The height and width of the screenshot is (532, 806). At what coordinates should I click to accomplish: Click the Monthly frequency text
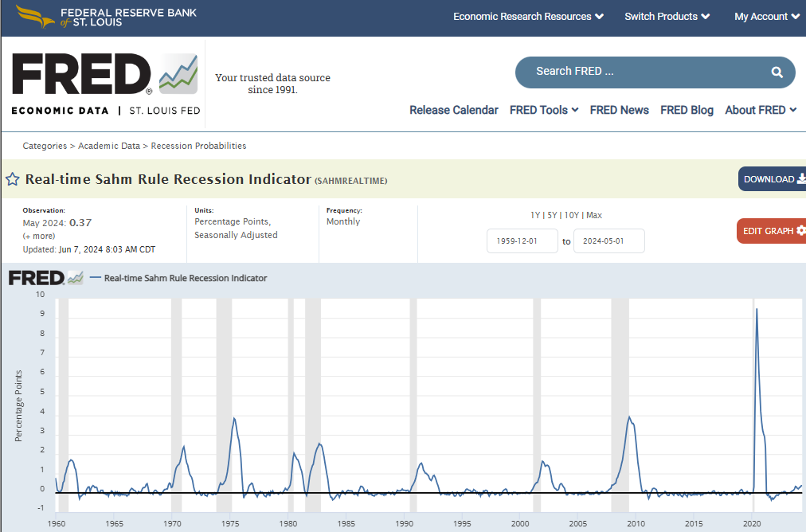point(343,221)
